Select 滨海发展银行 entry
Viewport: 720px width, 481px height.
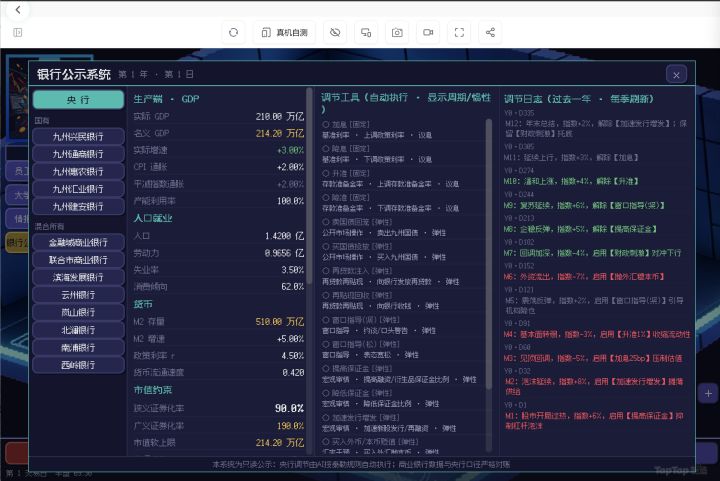(x=79, y=277)
